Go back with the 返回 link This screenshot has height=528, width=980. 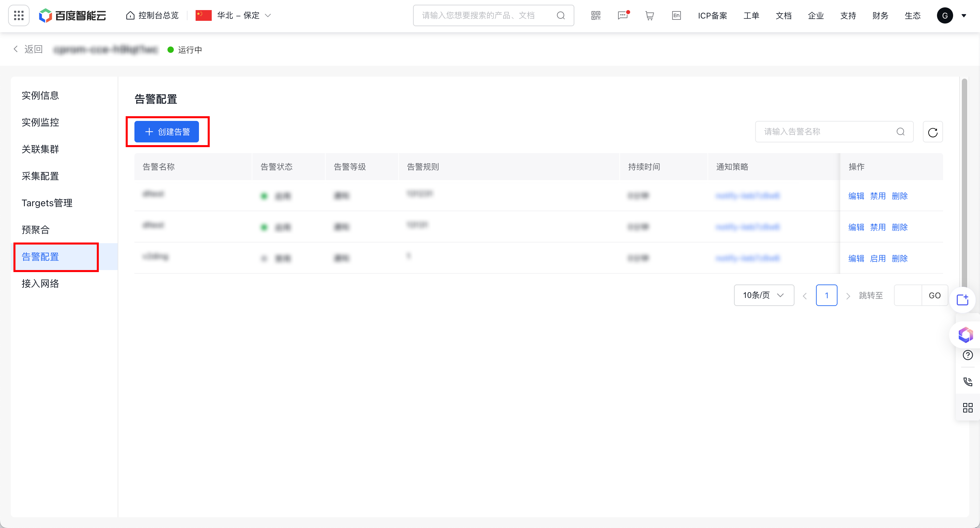coord(28,49)
